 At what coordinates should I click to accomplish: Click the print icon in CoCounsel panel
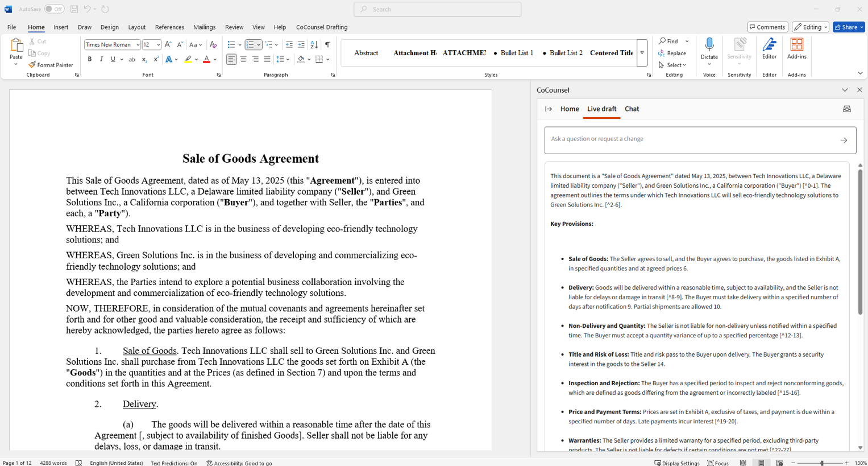[x=846, y=109]
